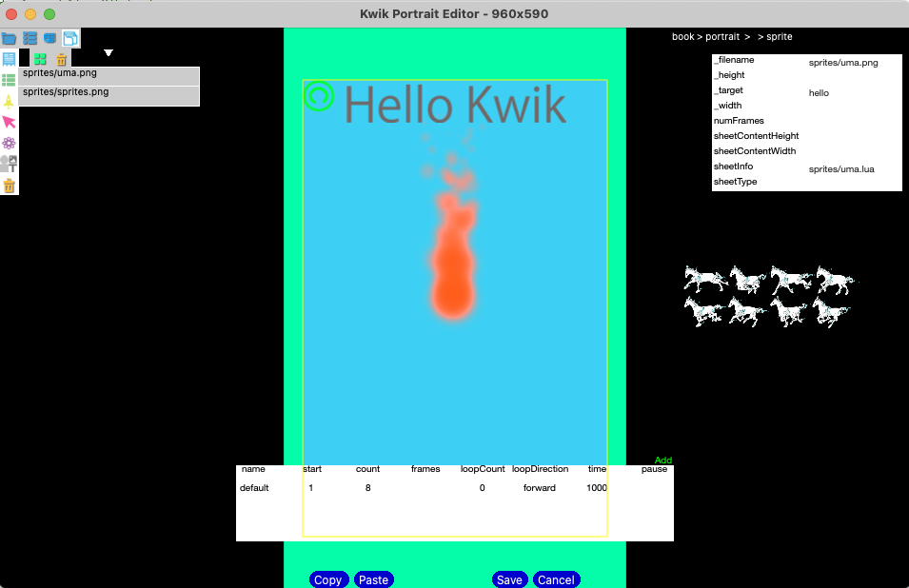
Task: Click the green circle handle on the canvas
Action: pyautogui.click(x=318, y=95)
